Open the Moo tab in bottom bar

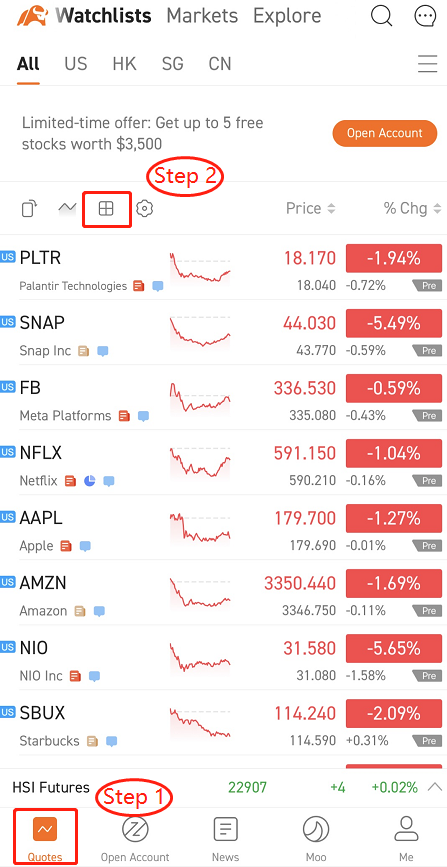pyautogui.click(x=316, y=839)
